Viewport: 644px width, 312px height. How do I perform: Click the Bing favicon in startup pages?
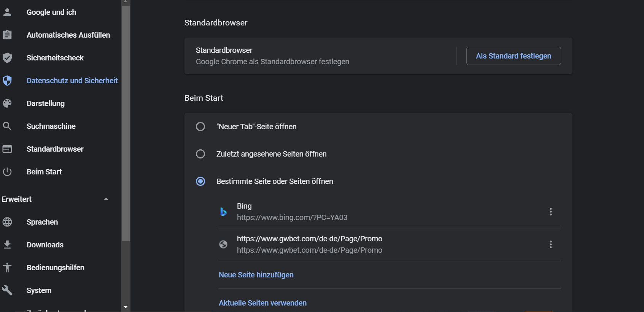coord(223,212)
